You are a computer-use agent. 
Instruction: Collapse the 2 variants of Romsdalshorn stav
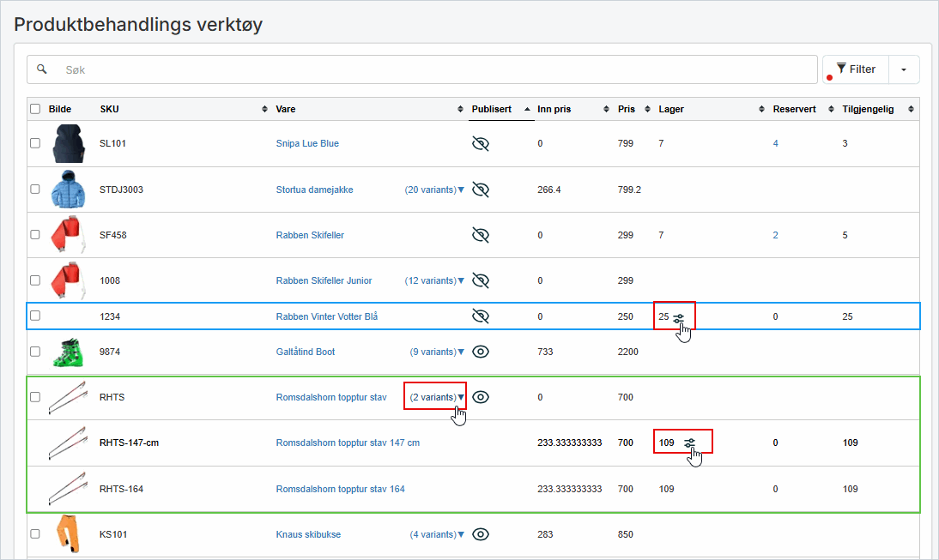436,397
